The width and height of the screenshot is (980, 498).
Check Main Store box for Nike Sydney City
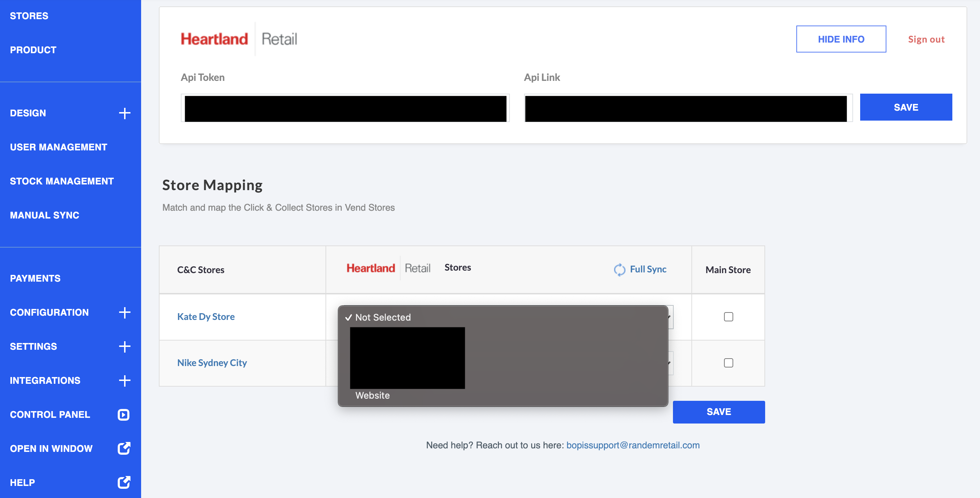[x=728, y=363]
